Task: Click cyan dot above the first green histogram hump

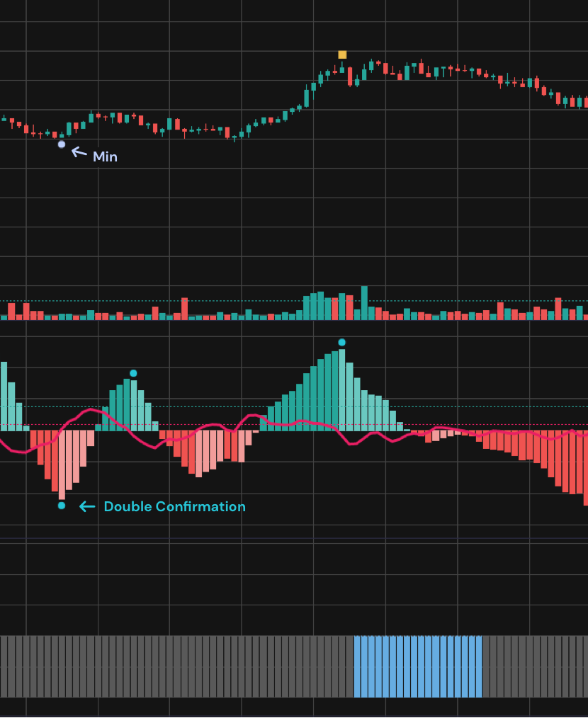Action: coord(133,373)
